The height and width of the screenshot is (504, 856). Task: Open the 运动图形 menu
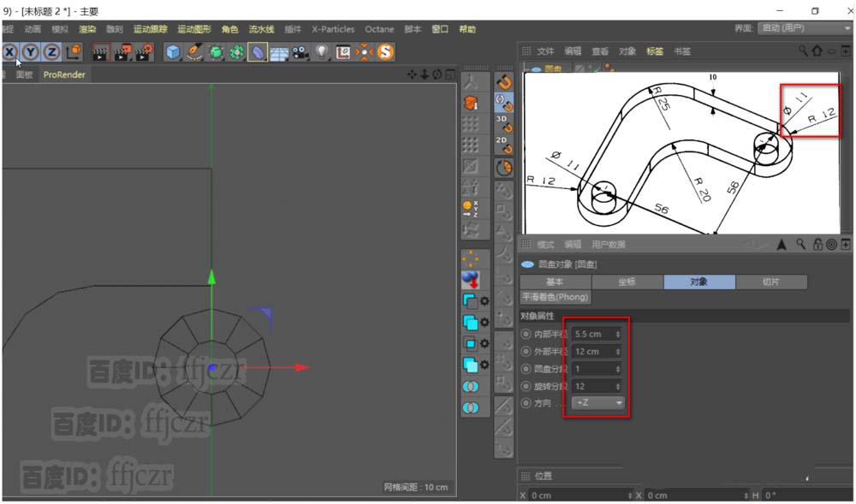[194, 29]
